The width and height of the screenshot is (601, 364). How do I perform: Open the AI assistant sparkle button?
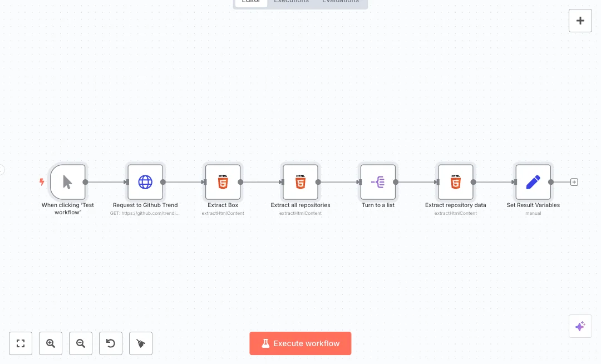[580, 326]
